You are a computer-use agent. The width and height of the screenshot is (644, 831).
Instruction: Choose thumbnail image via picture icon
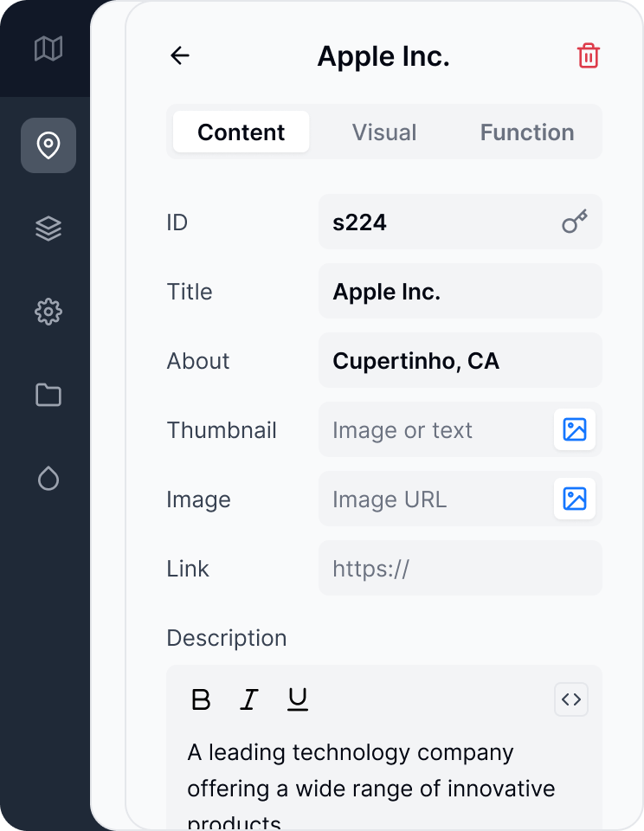575,430
